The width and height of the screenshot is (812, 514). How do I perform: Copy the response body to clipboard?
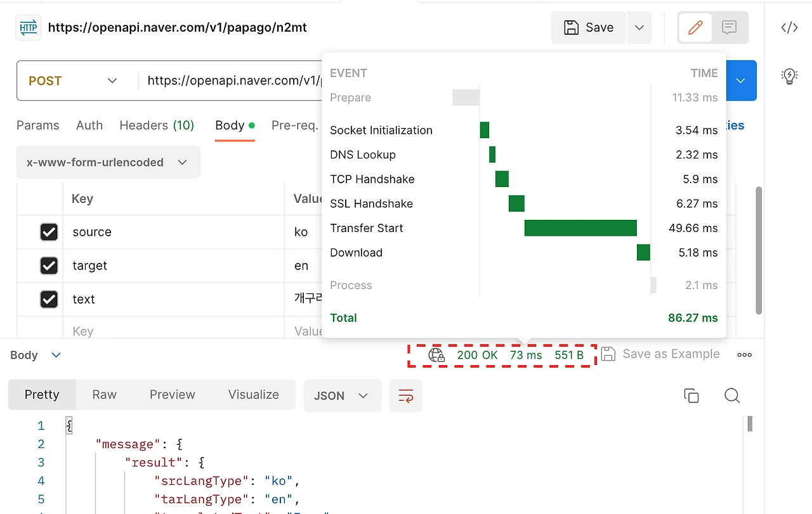[691, 396]
